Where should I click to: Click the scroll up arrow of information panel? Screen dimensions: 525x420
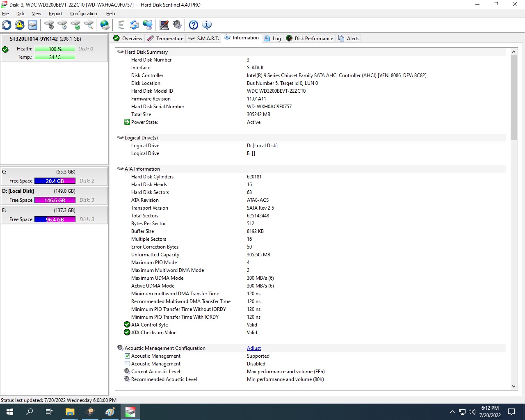(514, 52)
